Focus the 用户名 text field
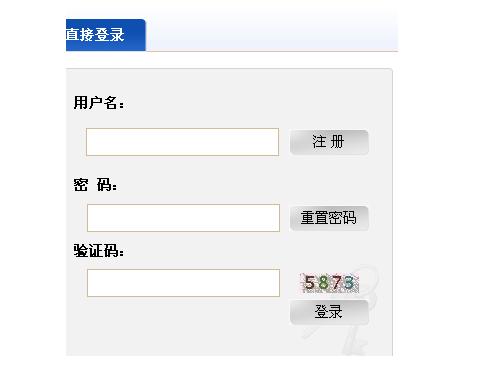The image size is (499, 366). (x=182, y=142)
